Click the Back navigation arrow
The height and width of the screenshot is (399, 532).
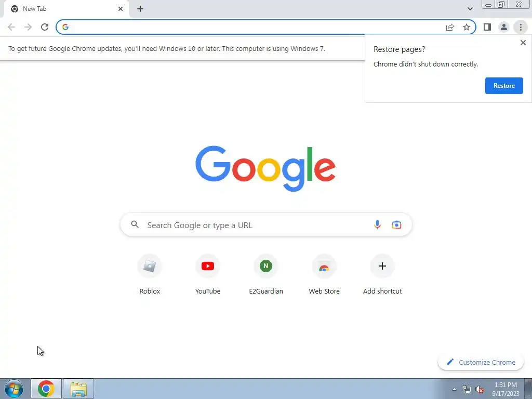[x=11, y=27]
